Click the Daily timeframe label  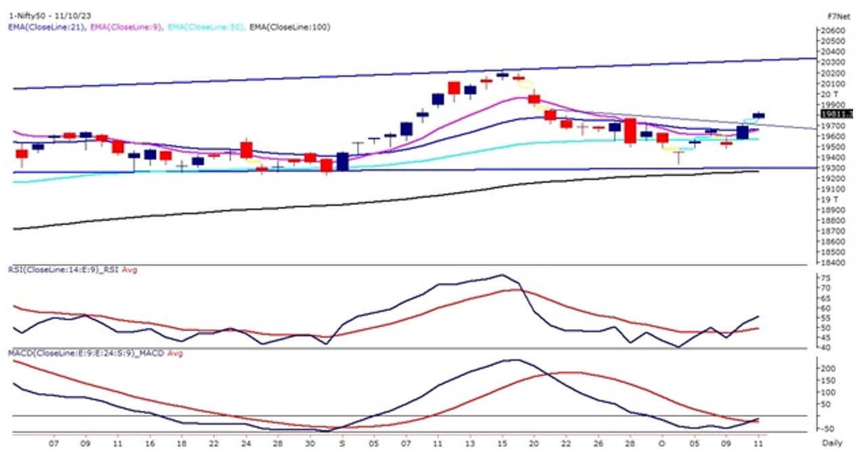tap(833, 442)
